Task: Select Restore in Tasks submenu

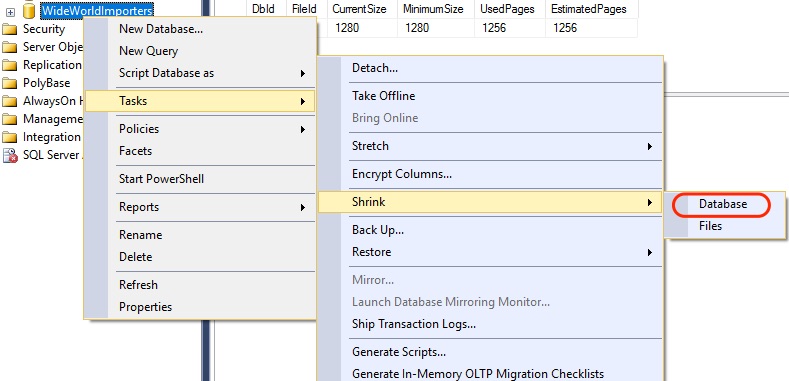Action: pos(371,252)
